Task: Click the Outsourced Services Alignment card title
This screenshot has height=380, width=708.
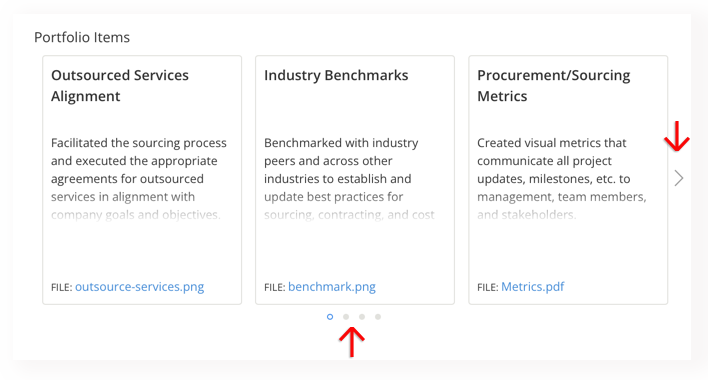Action: [x=120, y=85]
